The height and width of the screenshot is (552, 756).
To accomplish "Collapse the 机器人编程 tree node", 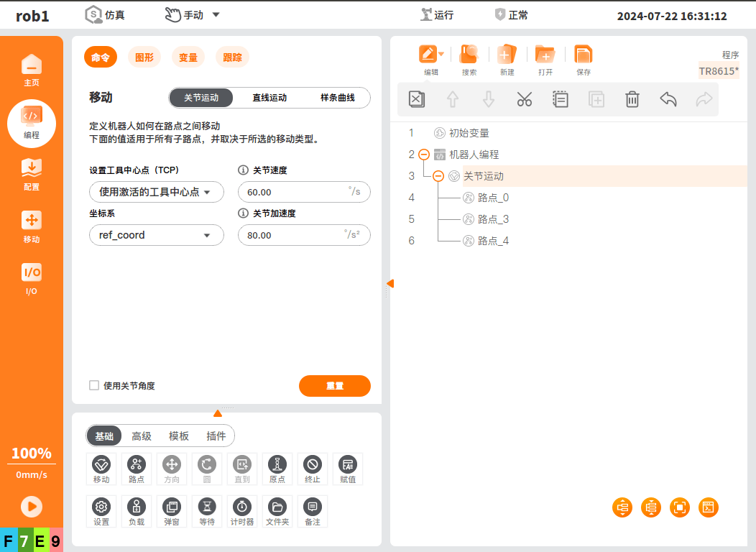I will (424, 155).
